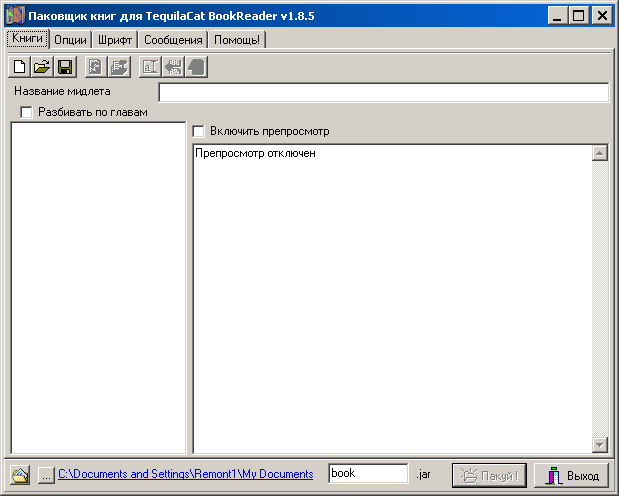Image resolution: width=619 pixels, height=496 pixels.
Task: Click the 'book' filename input field
Action: tap(368, 473)
